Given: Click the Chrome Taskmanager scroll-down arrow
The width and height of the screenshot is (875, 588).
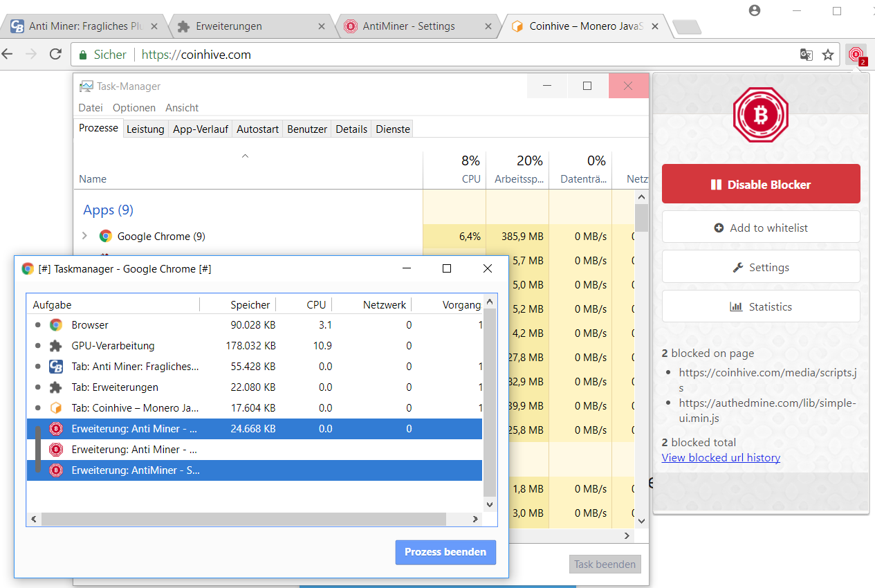Looking at the screenshot, I should [x=490, y=504].
